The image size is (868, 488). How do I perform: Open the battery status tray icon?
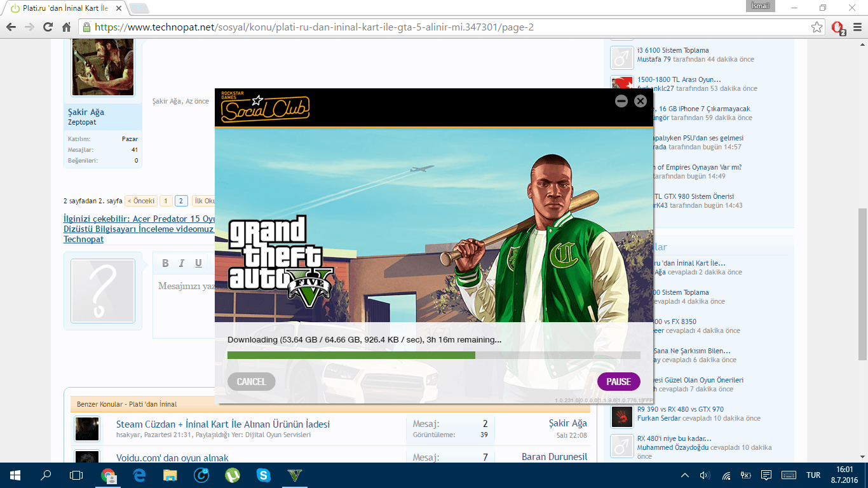[x=746, y=475]
